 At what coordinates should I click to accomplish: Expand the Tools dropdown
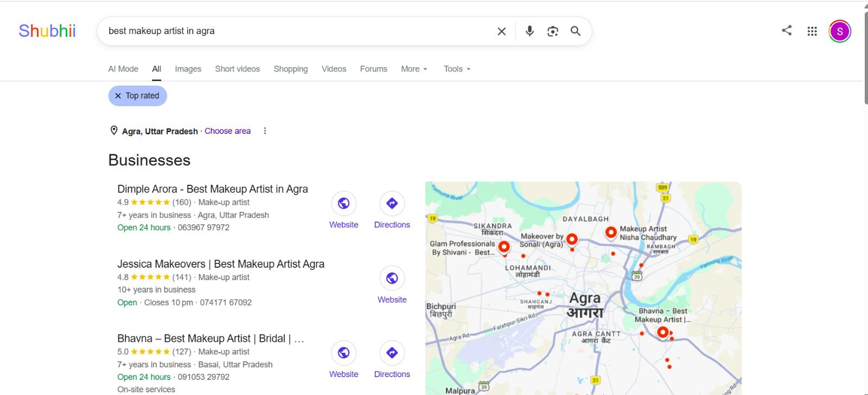(457, 69)
